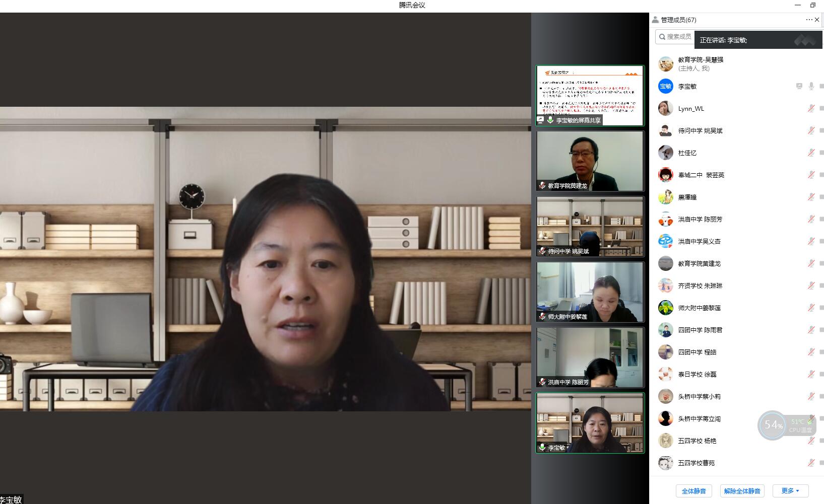Open the 李宝敏的屏幕共享 thumbnail
824x504 pixels.
pyautogui.click(x=590, y=95)
